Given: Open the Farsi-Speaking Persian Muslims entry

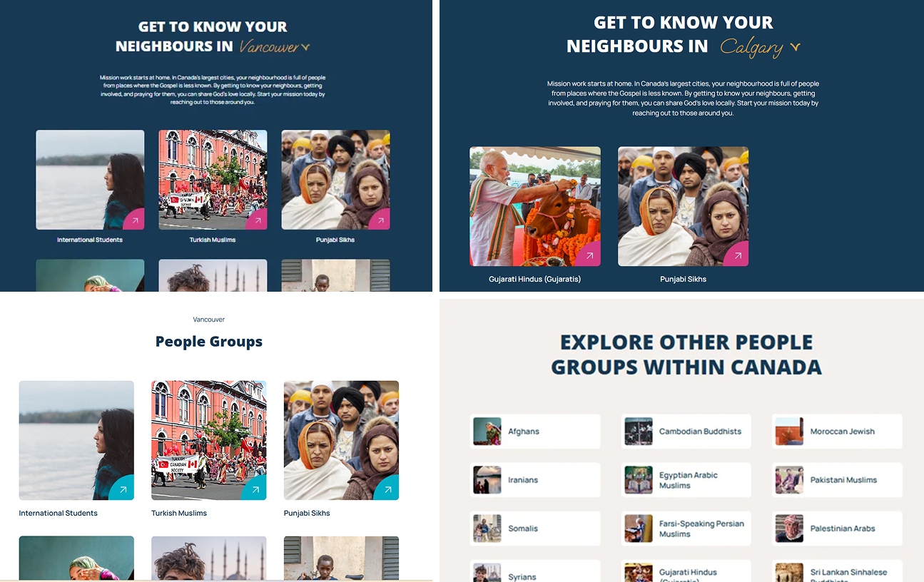Looking at the screenshot, I should click(686, 528).
